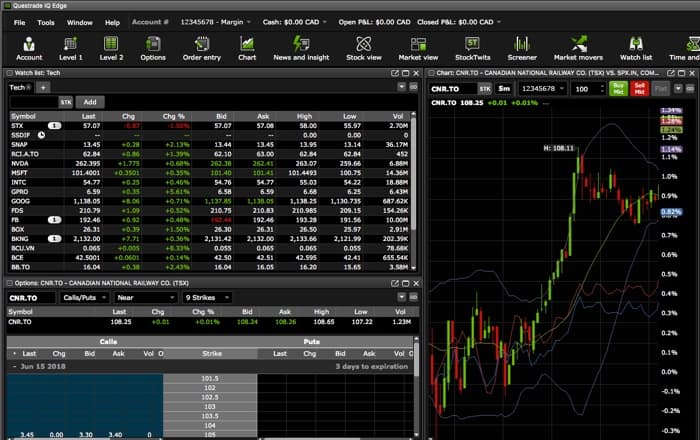Click STK type button in watch list
This screenshot has height=440, width=700.
tap(66, 102)
